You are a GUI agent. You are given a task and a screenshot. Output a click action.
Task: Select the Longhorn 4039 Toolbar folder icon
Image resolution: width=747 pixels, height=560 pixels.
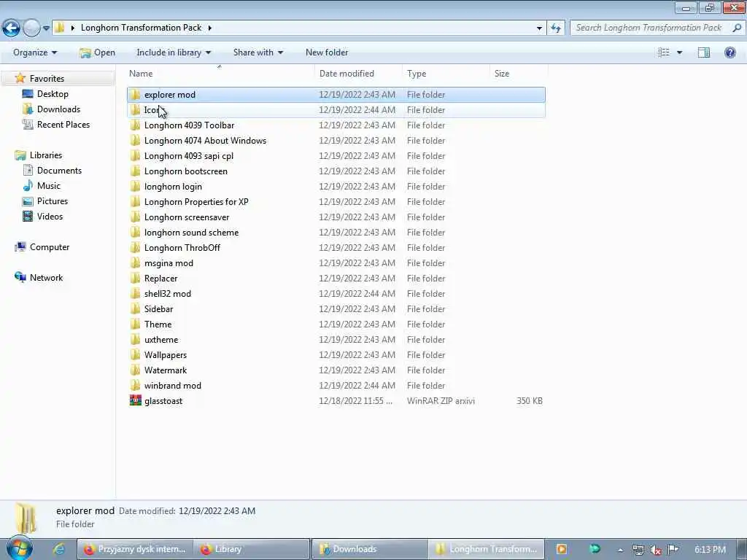point(135,125)
